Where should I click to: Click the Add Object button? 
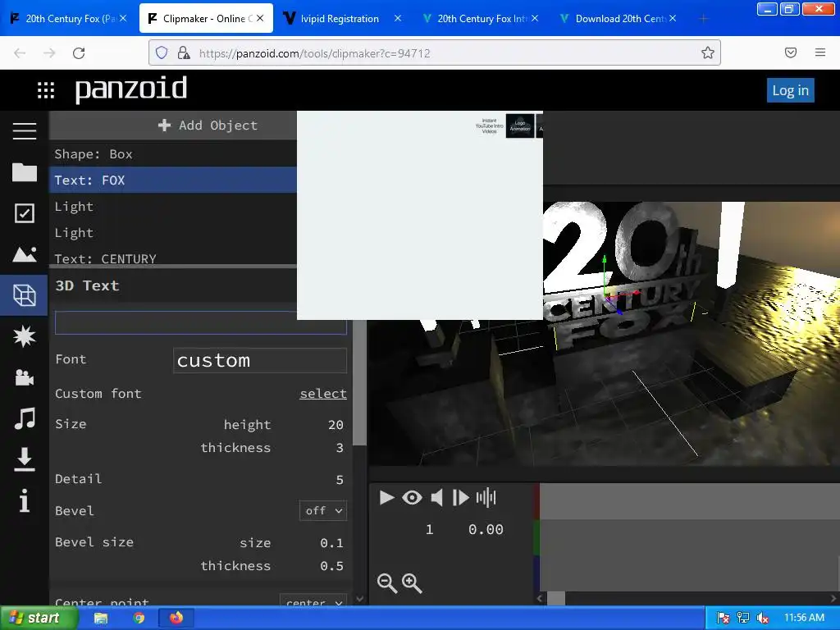pos(208,126)
